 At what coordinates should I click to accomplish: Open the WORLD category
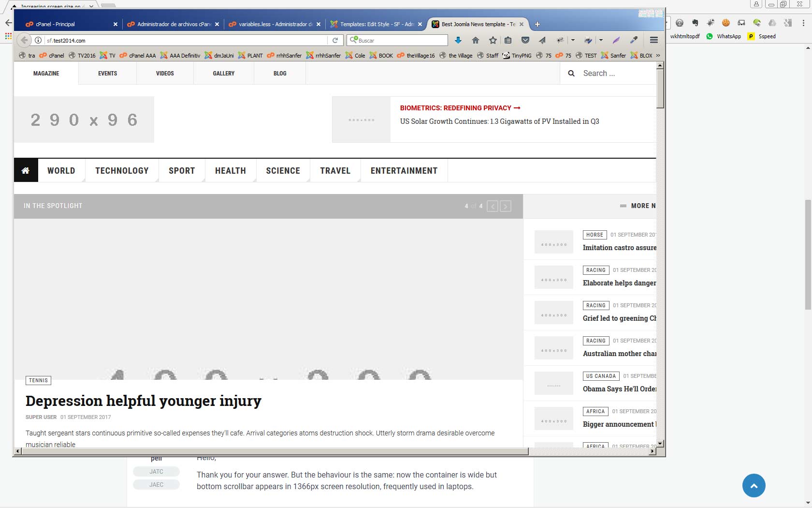click(61, 171)
